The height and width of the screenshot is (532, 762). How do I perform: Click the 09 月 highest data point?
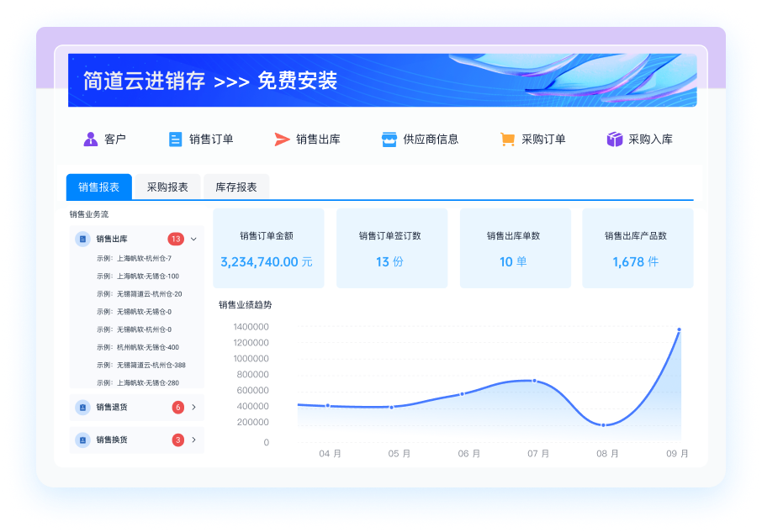point(679,329)
